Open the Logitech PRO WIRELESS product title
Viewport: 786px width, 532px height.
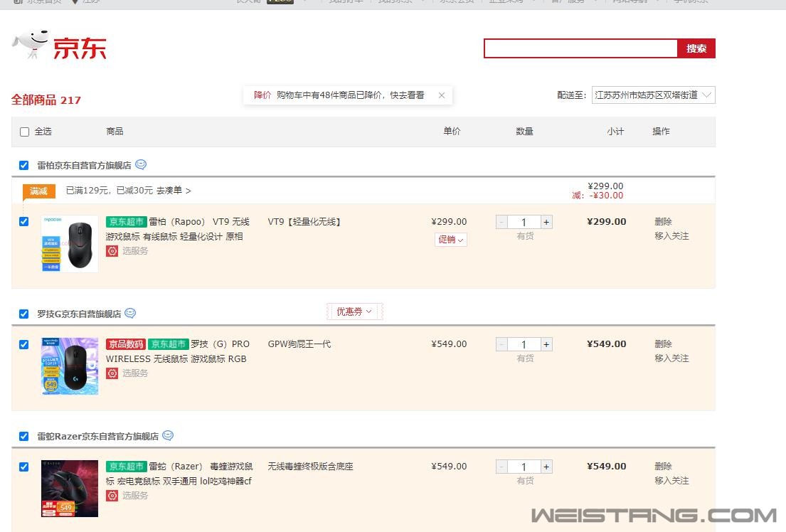[x=177, y=351]
